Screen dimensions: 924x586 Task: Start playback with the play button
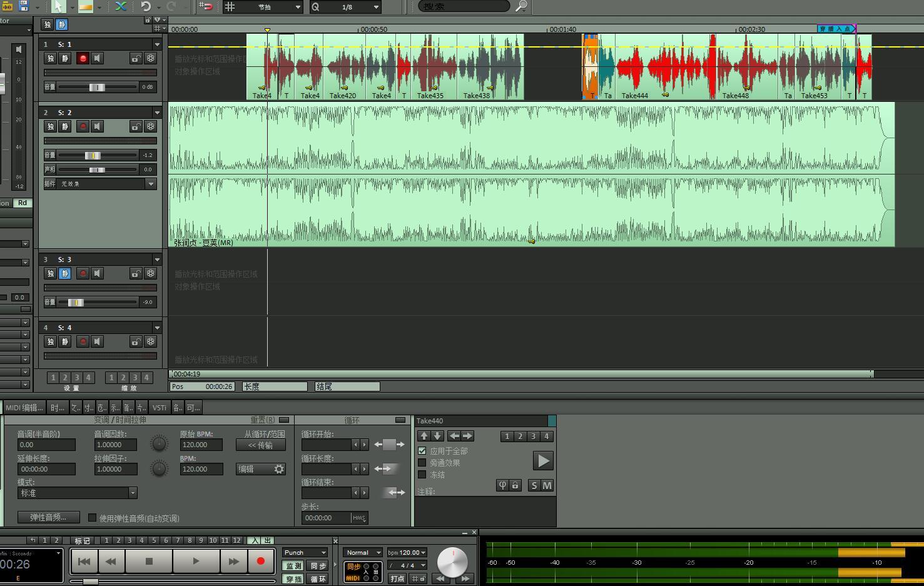[x=196, y=561]
